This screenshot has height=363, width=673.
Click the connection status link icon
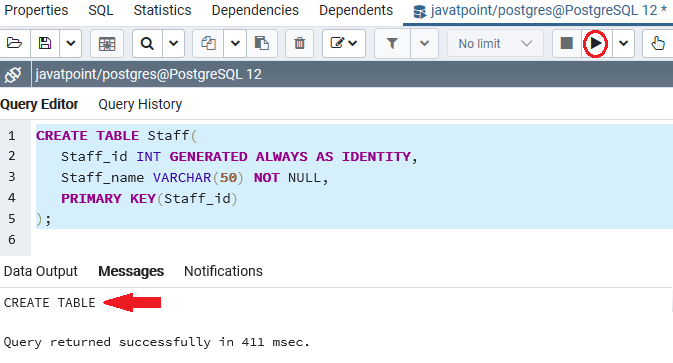[x=14, y=74]
